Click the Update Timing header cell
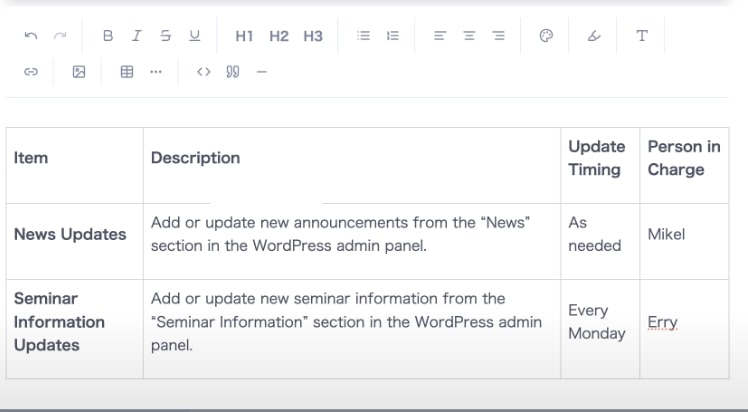 click(x=600, y=165)
